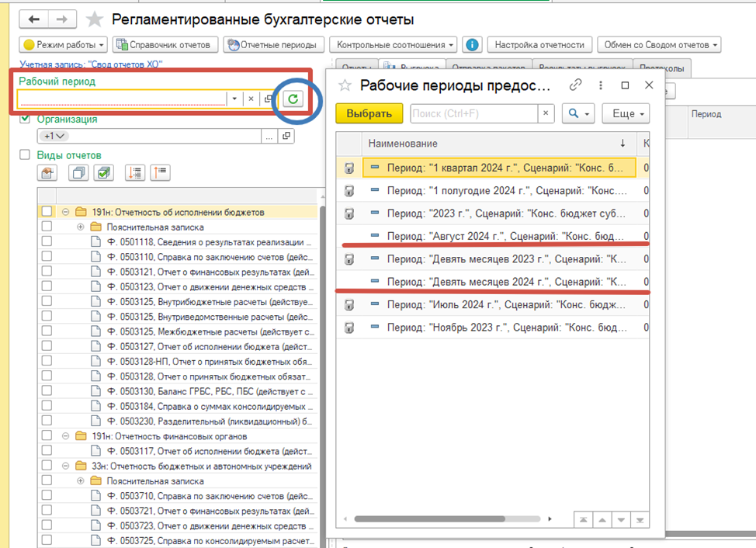Image resolution: width=756 pixels, height=548 pixels.
Task: Collapse '33н: Отчетность бюджетных и автономных' folder
Action: coord(65,466)
